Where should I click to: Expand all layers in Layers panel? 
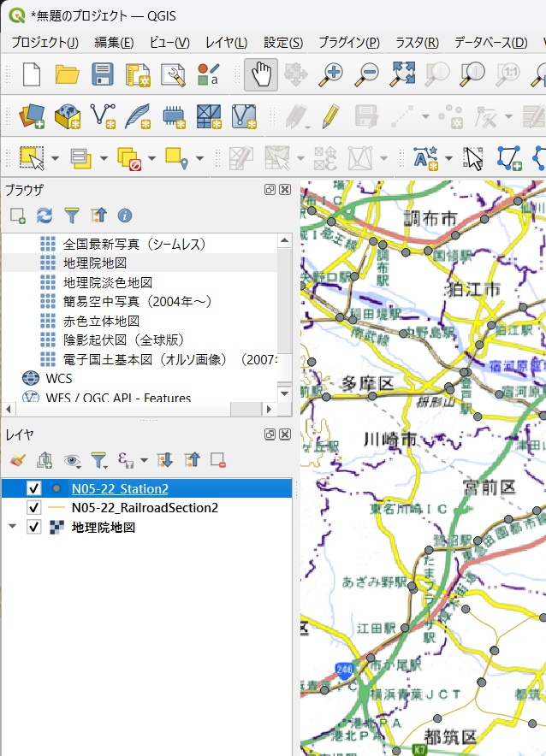click(164, 460)
